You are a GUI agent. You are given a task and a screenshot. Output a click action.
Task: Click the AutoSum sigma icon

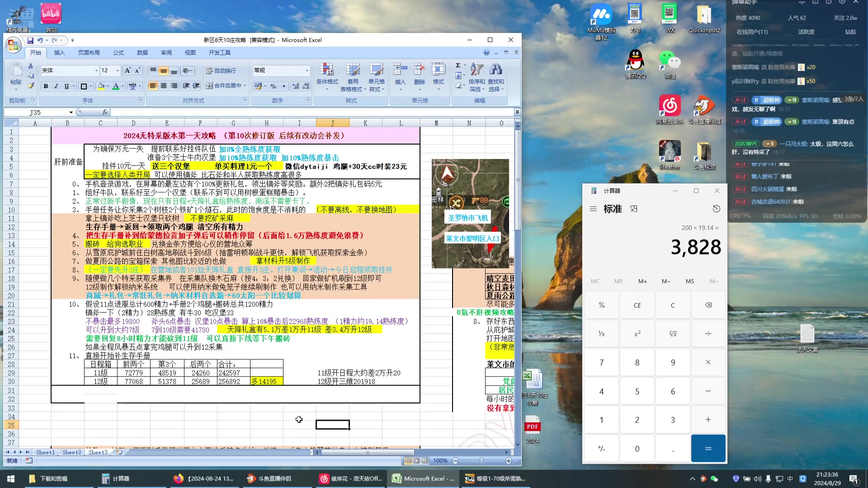(458, 66)
